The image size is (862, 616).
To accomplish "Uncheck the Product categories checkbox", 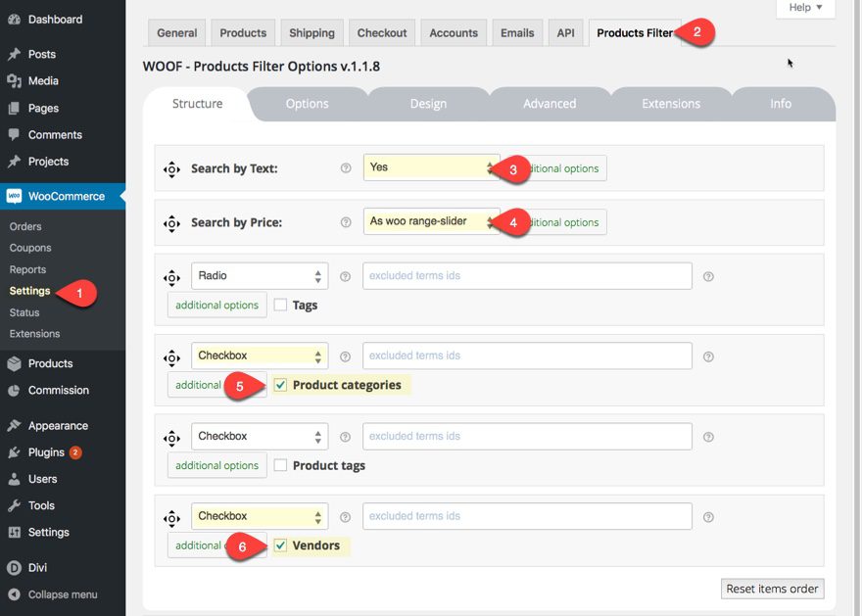I will tap(280, 386).
